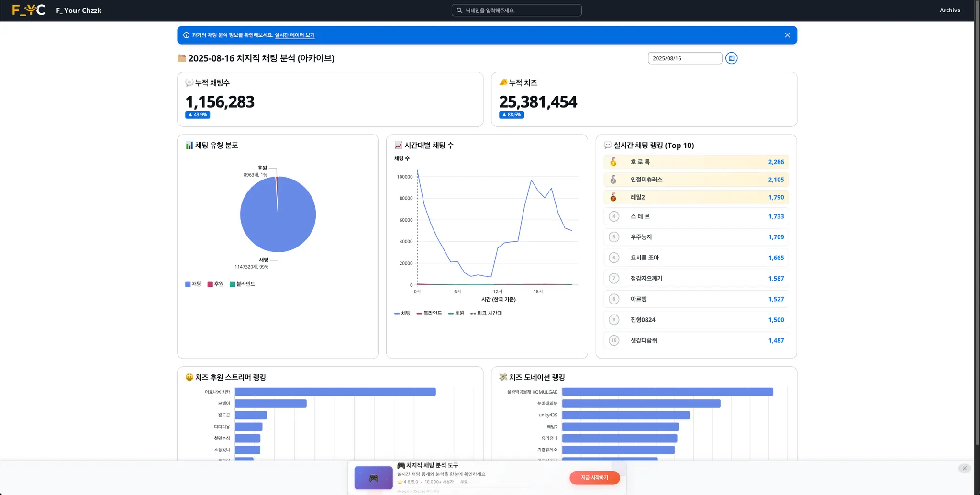The width and height of the screenshot is (980, 495).
Task: Click the F_YC logo icon
Action: point(29,10)
